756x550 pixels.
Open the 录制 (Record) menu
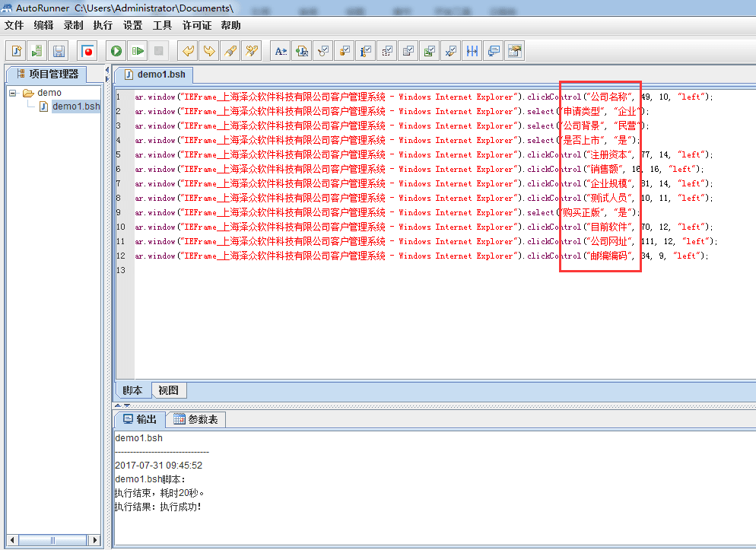tap(73, 25)
